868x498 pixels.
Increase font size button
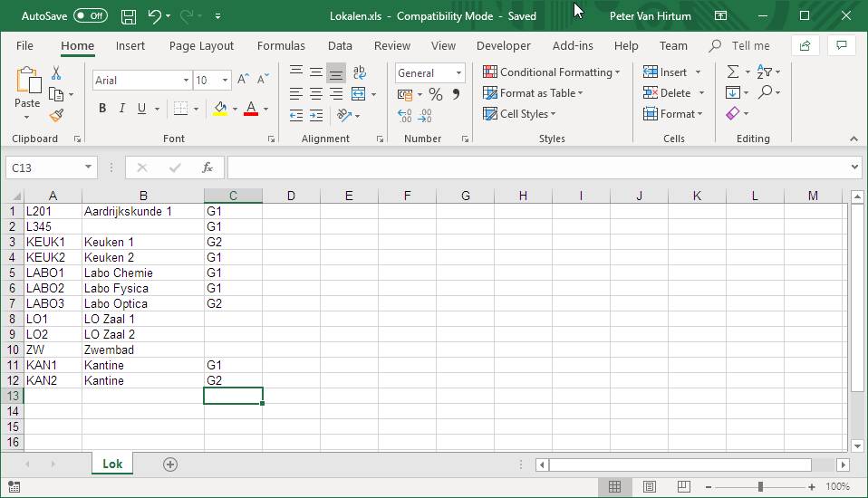click(243, 80)
